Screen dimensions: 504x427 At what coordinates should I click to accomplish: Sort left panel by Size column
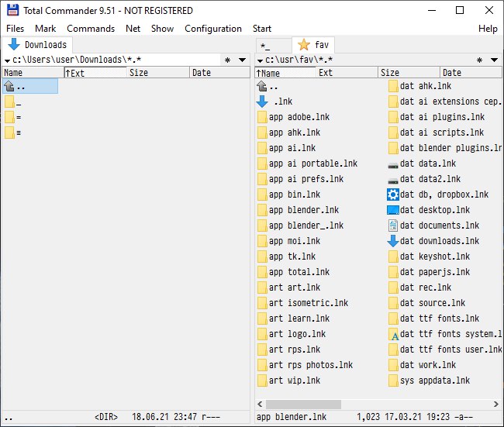tap(158, 73)
